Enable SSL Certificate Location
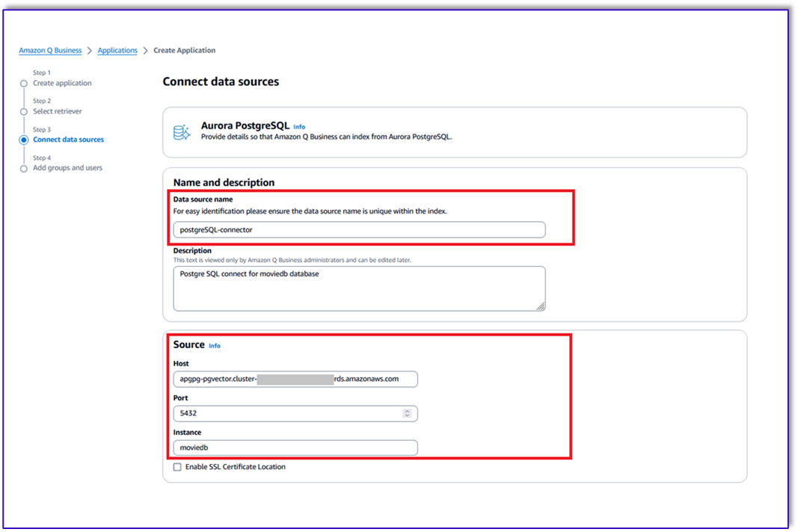 coord(177,466)
